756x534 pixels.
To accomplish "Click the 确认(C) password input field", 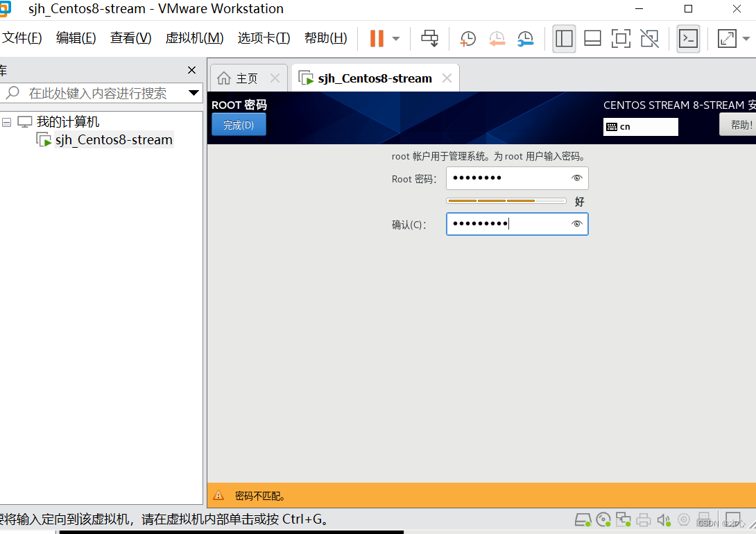I will click(x=517, y=224).
